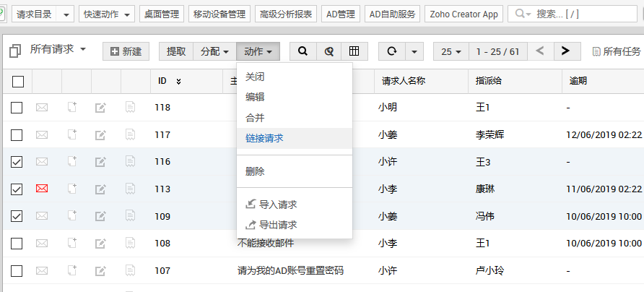Check the checkbox for request 118
This screenshot has width=644, height=292.
point(17,108)
